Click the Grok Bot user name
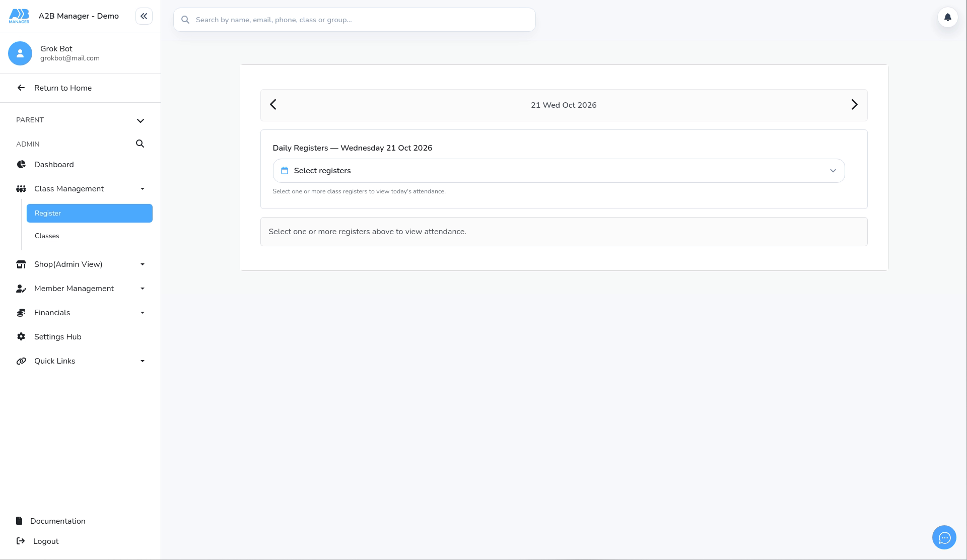 [x=56, y=49]
